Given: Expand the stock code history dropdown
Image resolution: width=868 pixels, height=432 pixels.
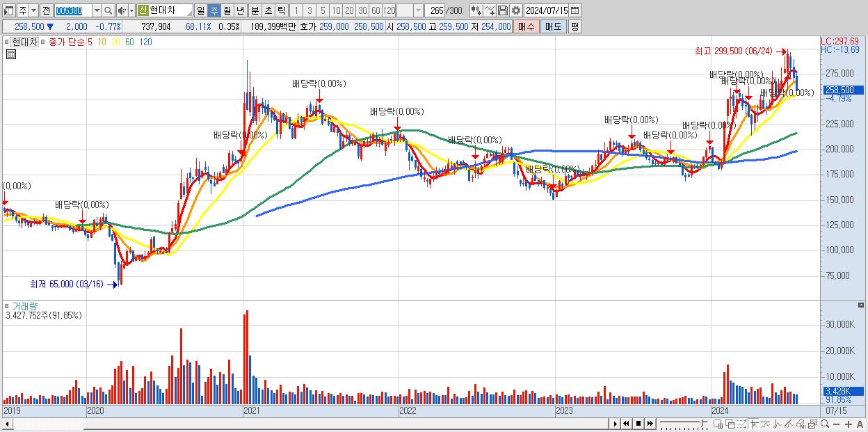Looking at the screenshot, I should click(97, 10).
